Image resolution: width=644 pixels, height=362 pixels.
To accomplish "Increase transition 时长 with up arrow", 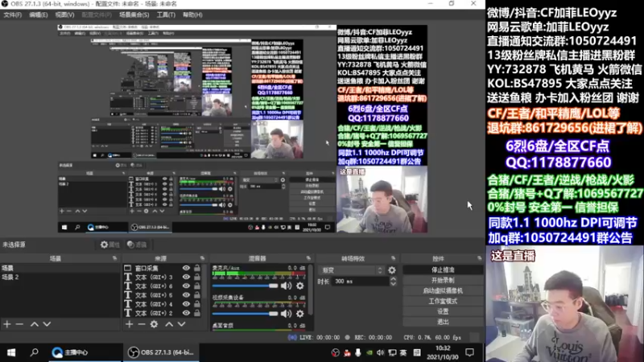I will [x=393, y=278].
